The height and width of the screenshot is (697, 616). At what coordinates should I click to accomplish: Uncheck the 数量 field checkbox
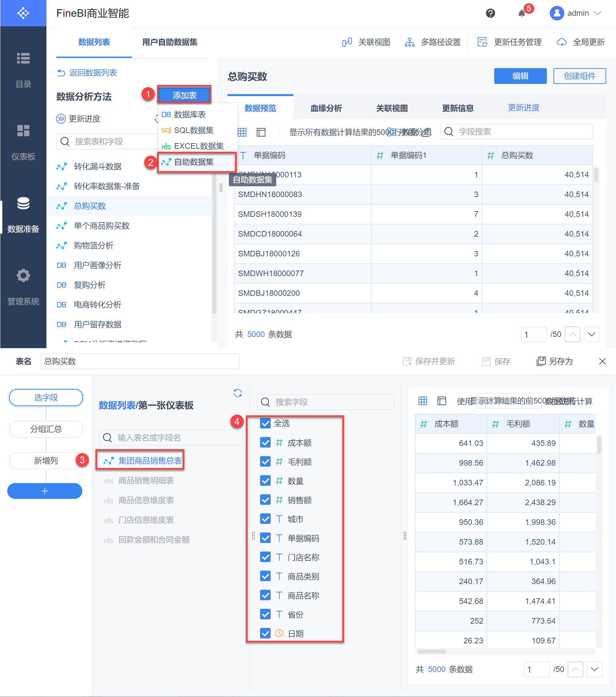265,480
